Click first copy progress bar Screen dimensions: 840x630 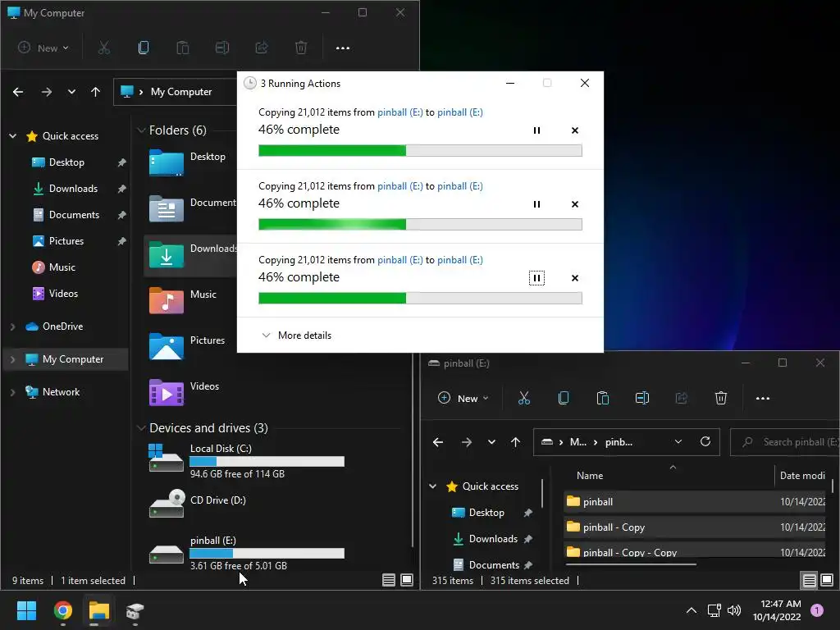[x=420, y=151]
